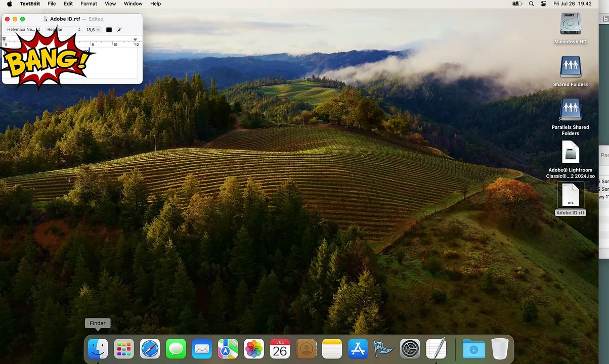Open Finder from the dock

pyautogui.click(x=98, y=349)
